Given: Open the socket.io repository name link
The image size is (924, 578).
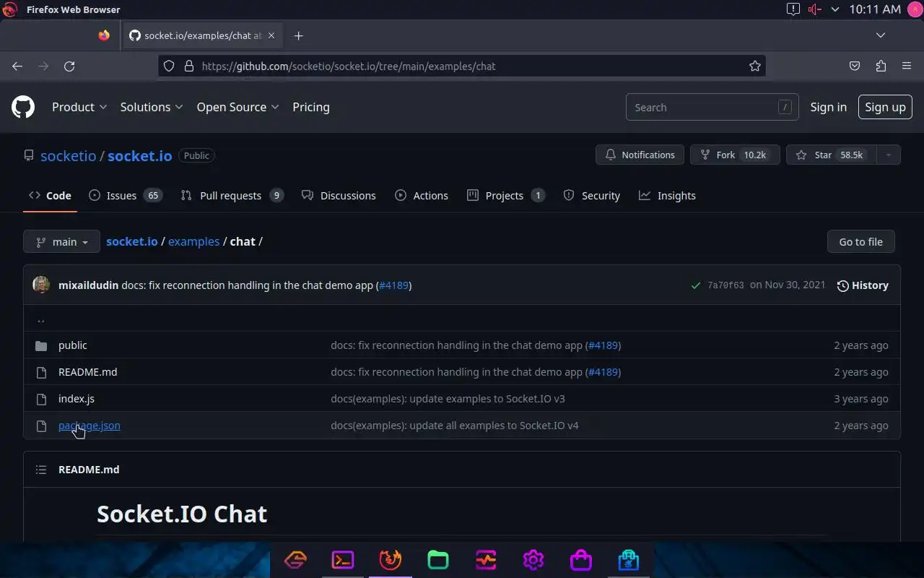Looking at the screenshot, I should (139, 156).
